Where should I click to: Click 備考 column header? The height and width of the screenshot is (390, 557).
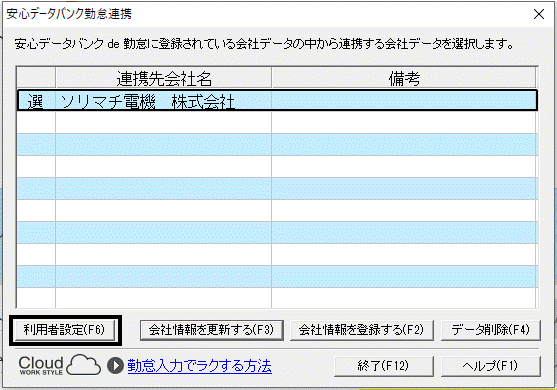pos(404,77)
